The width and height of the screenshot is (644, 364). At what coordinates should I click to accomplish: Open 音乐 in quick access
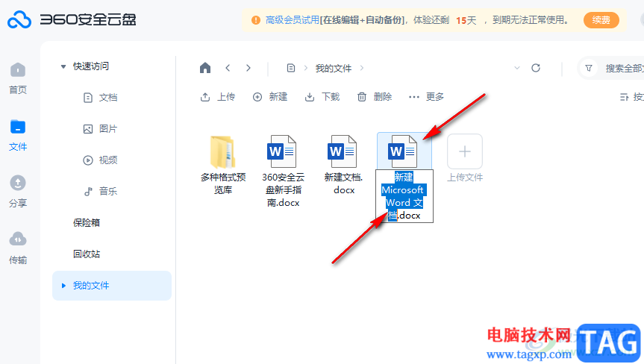[100, 191]
